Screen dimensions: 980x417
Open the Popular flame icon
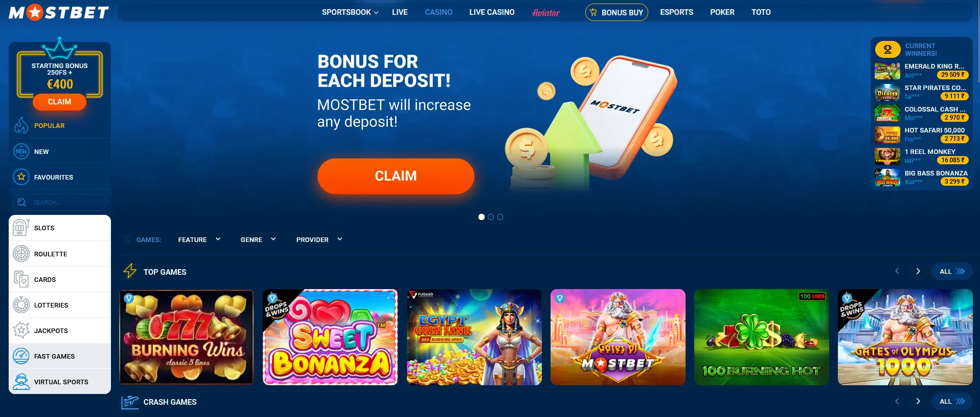pos(21,125)
